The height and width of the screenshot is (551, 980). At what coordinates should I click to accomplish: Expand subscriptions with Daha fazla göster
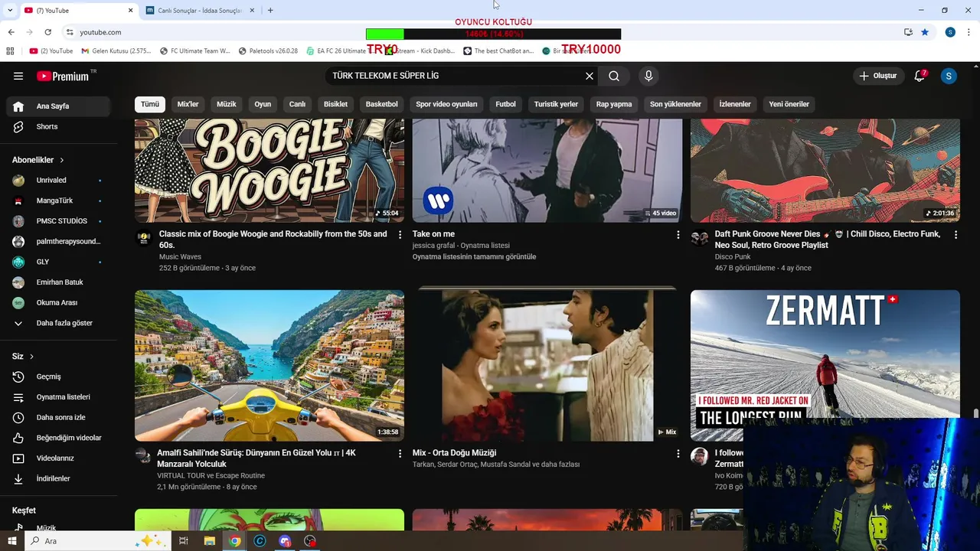pyautogui.click(x=58, y=323)
